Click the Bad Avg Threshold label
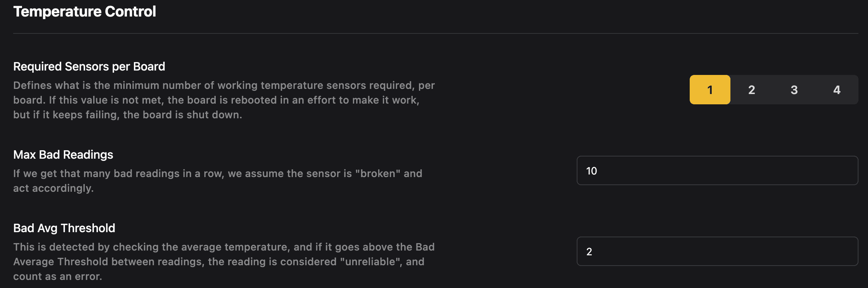Screen dimensions: 868x288 (64, 227)
